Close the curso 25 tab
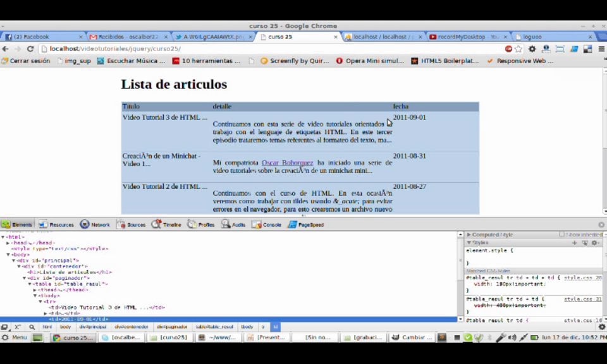The image size is (607, 364). pyautogui.click(x=335, y=37)
